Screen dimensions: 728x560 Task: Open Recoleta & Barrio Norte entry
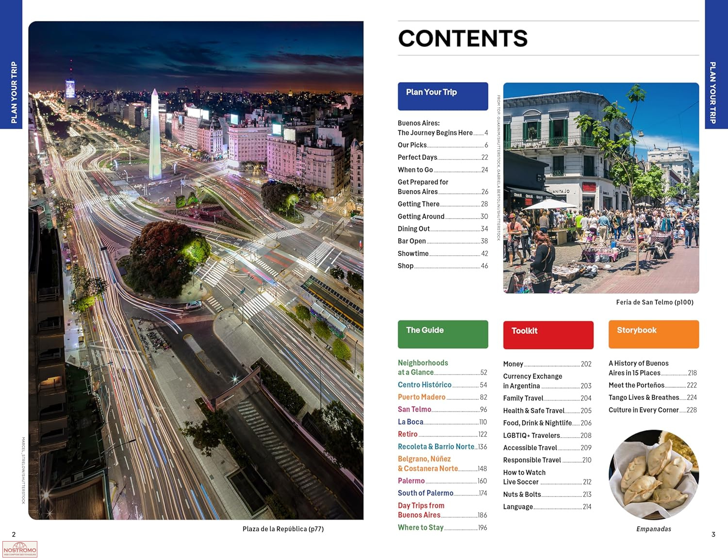[x=436, y=446]
